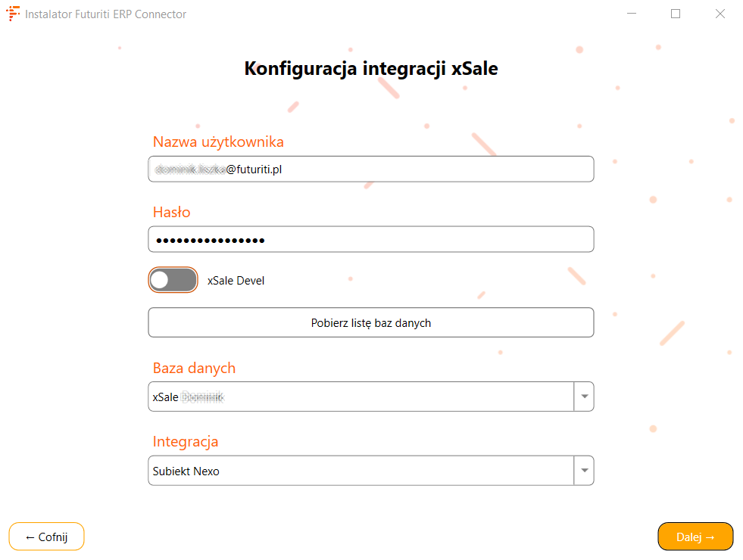Click the Baza danych label

(x=194, y=369)
